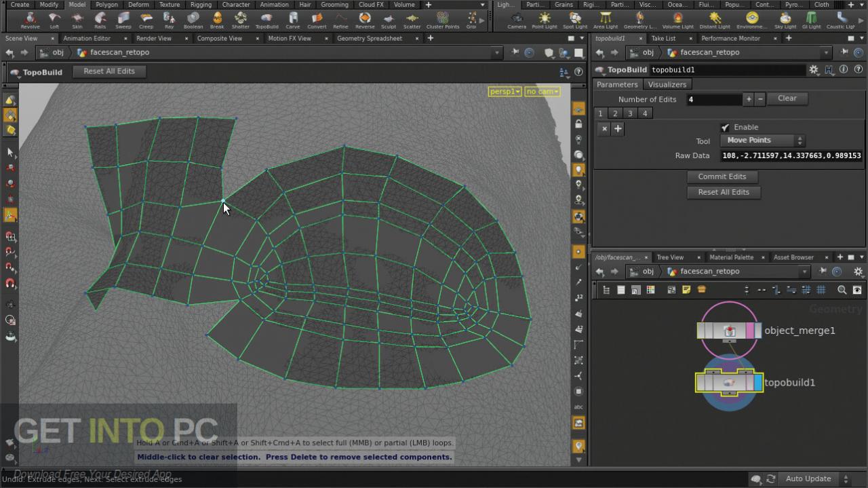This screenshot has height=488, width=868.
Task: Open parameter pane gear settings menu
Action: click(x=814, y=69)
